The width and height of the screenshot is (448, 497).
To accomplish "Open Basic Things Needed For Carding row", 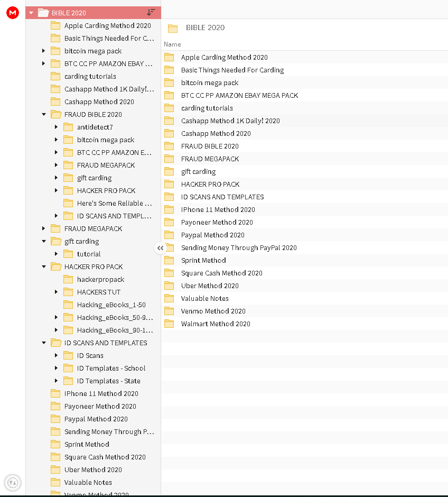I will pos(305,70).
